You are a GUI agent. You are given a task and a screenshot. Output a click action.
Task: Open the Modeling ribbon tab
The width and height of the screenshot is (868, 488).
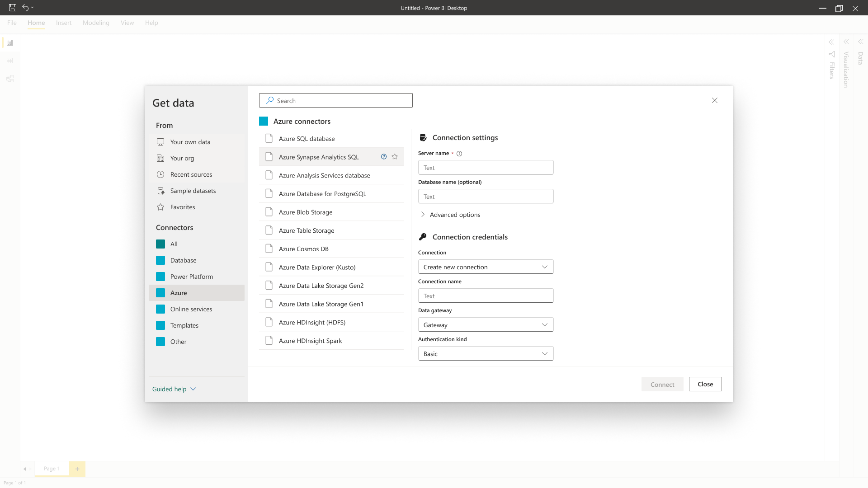click(96, 23)
